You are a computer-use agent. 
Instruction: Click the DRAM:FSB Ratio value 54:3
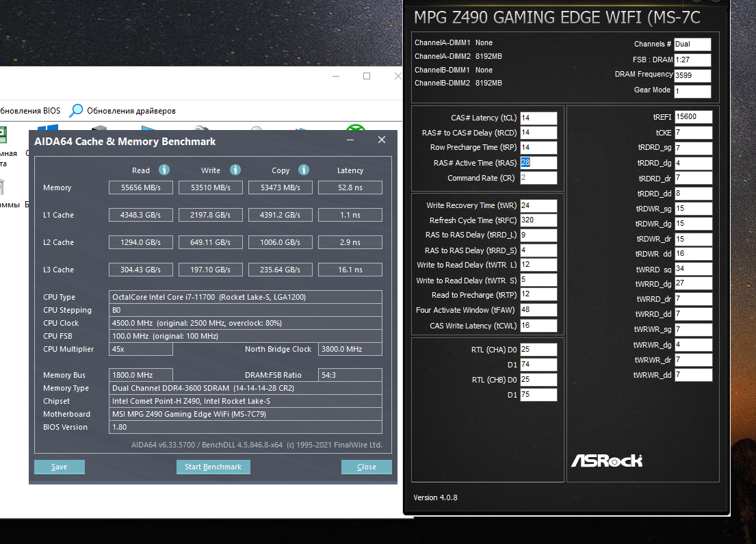tap(350, 375)
